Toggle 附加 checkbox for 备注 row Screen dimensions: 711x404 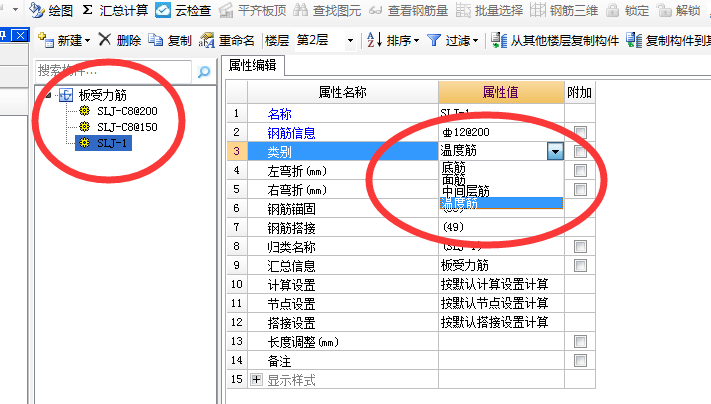(x=580, y=360)
